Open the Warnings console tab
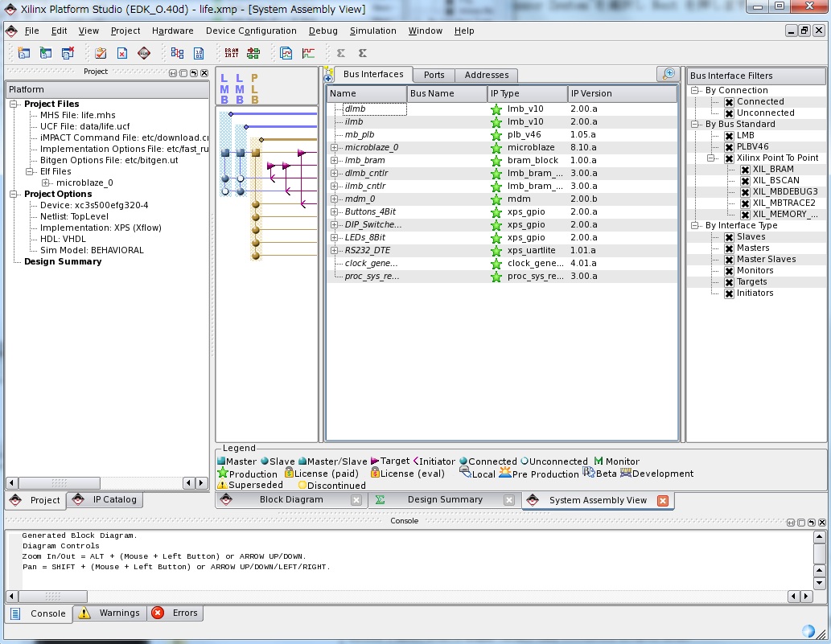 [109, 613]
